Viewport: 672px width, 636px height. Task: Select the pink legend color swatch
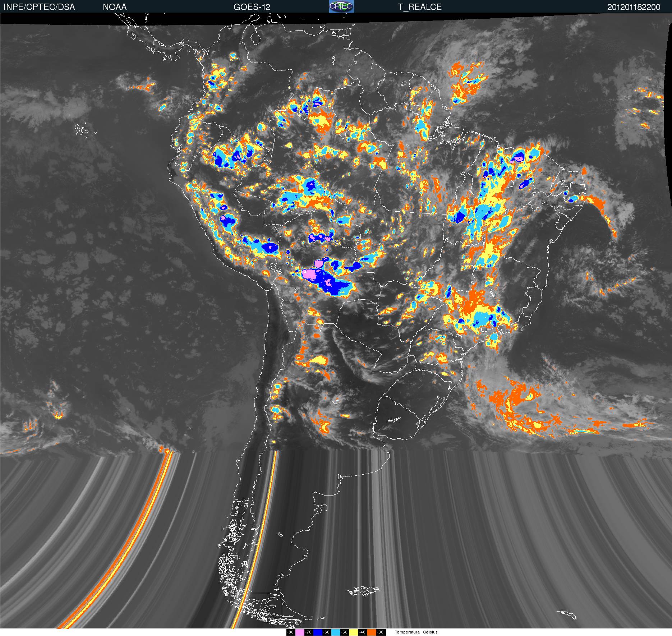pos(300,632)
